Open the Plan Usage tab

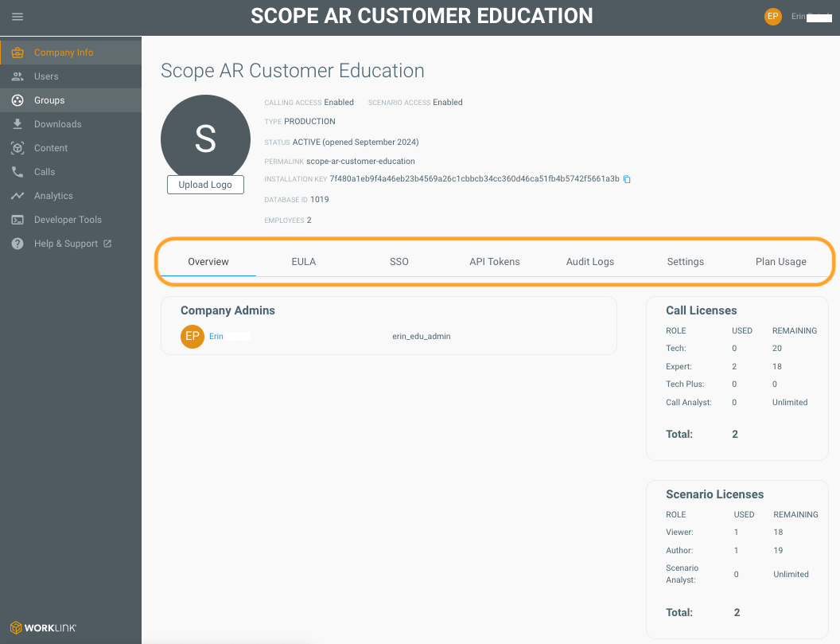click(780, 262)
